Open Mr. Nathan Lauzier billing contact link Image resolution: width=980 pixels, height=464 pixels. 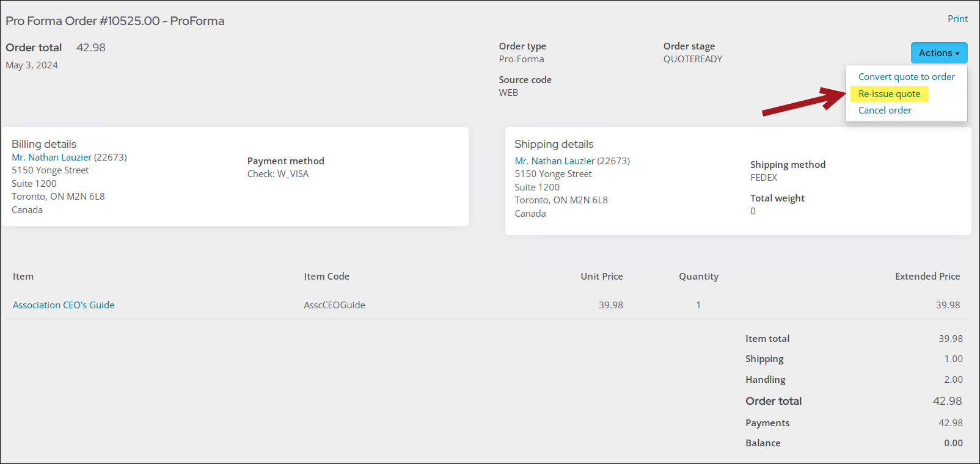51,158
